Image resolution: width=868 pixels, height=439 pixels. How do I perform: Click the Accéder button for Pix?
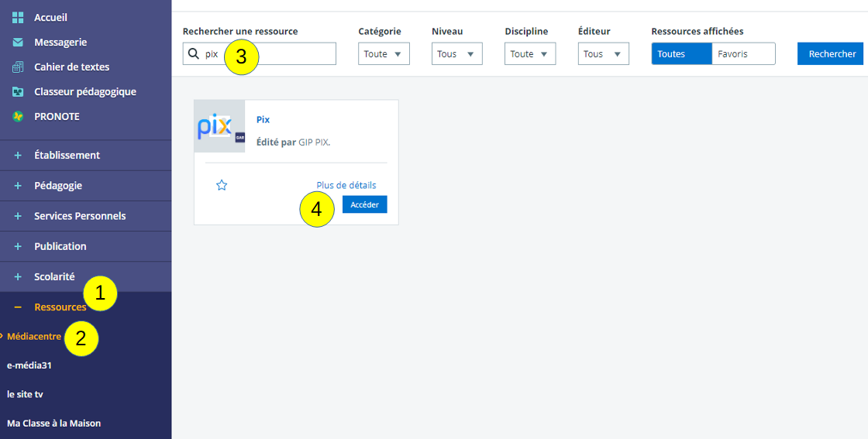coord(364,204)
